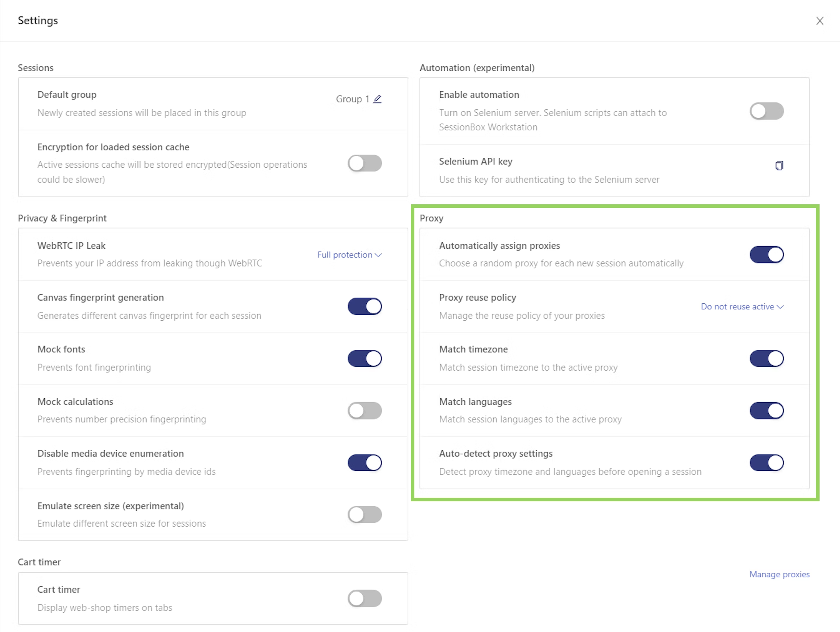Click the Group 1 default group value

352,99
